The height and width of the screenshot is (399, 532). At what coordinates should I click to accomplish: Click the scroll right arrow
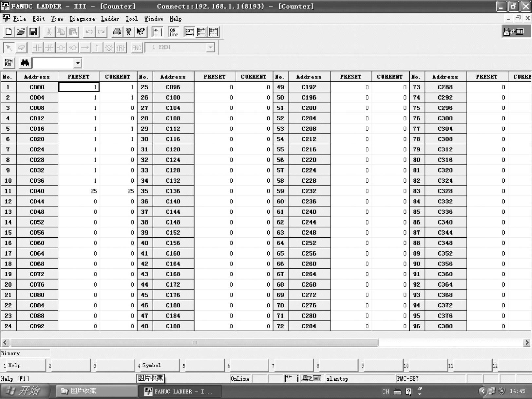527,342
